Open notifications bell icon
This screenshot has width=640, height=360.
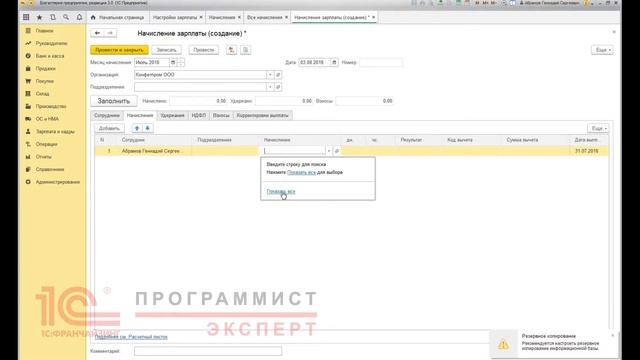click(x=79, y=17)
